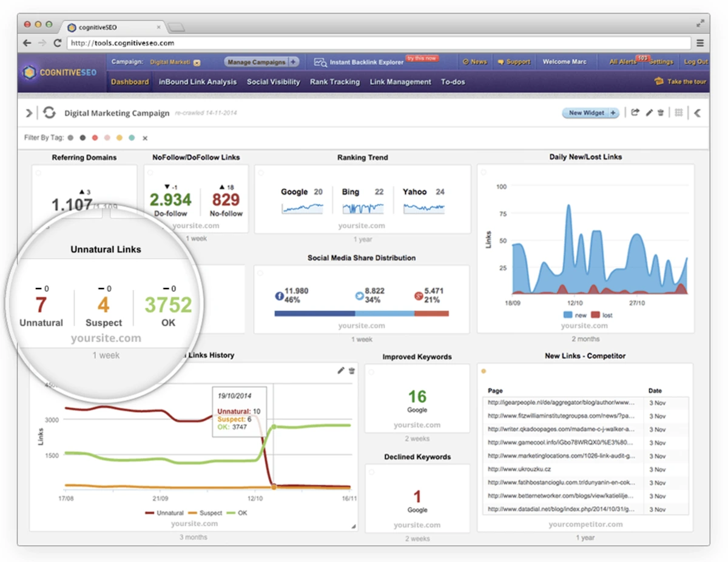Toggle the red tag filter dot
This screenshot has height=562, width=728.
coord(95,138)
